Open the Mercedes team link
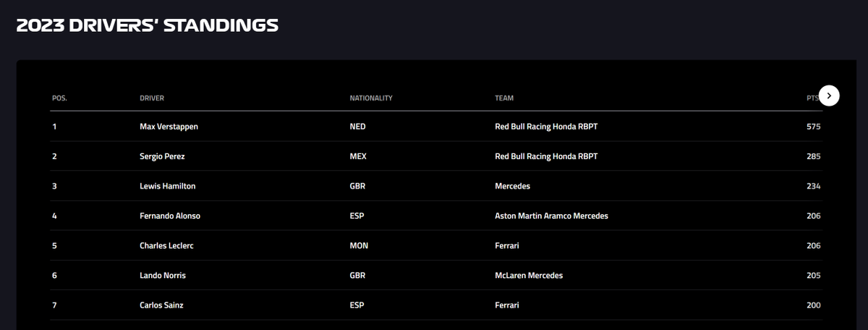This screenshot has height=330, width=868. click(512, 186)
